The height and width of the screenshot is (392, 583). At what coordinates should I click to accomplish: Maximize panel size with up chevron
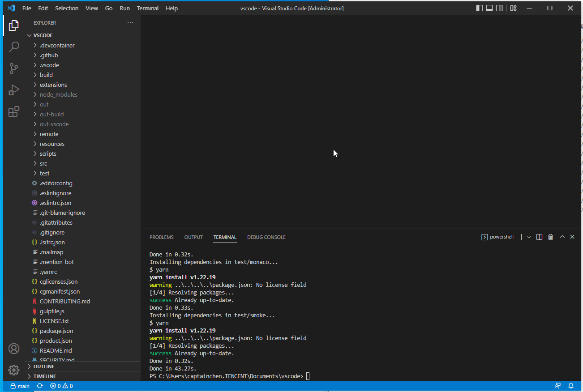pyautogui.click(x=562, y=237)
